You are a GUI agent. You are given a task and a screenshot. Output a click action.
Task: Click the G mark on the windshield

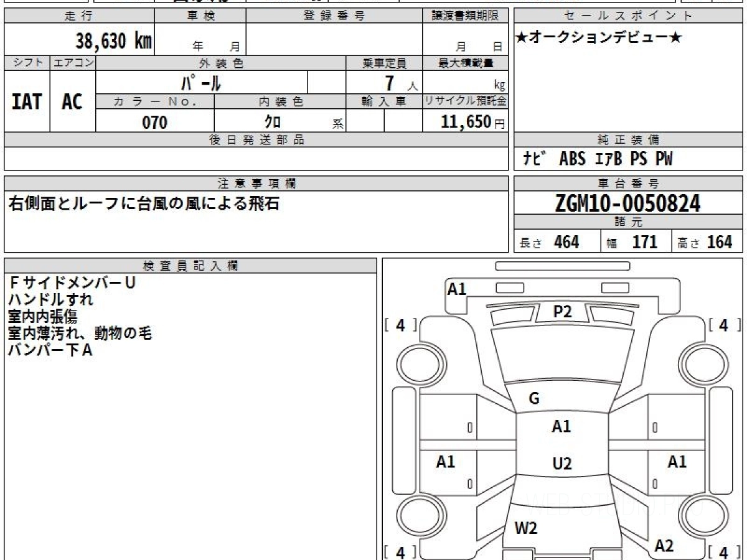533,399
